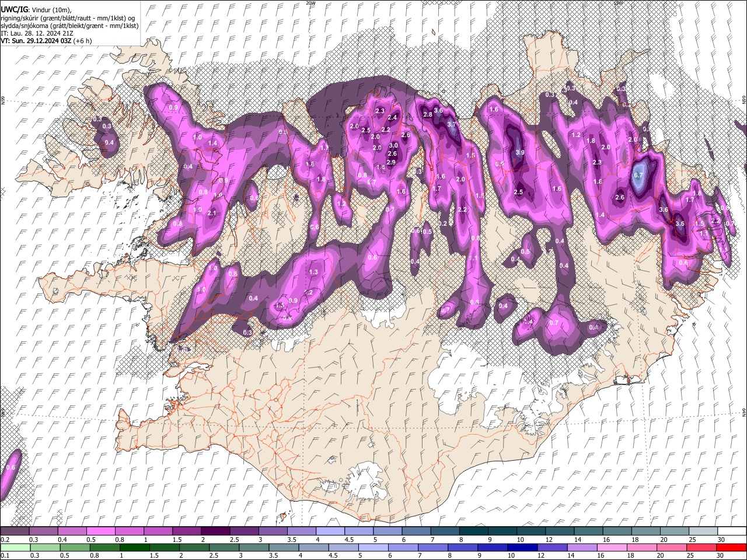747x560 pixels.
Task: Pick deep blue 10 swatch in lower legend
Action: [x=523, y=547]
